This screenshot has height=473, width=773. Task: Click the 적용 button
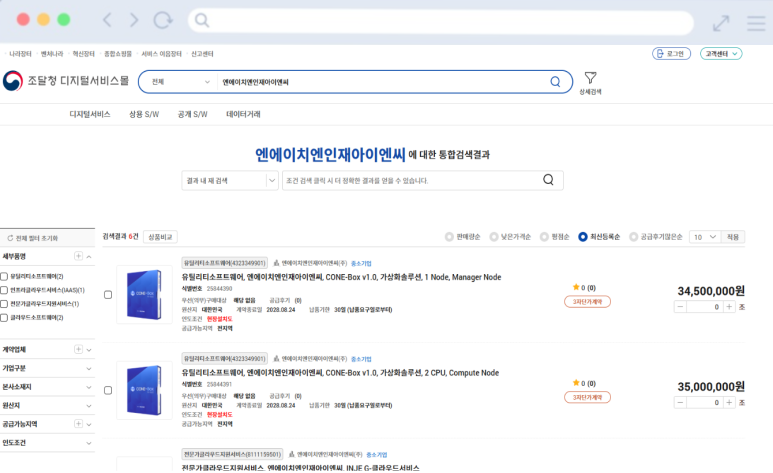pos(733,237)
